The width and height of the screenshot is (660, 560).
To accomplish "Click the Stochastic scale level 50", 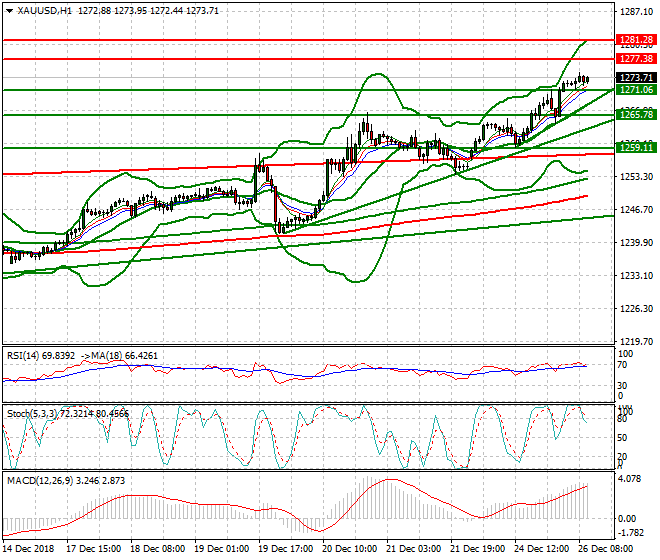I will pos(624,437).
